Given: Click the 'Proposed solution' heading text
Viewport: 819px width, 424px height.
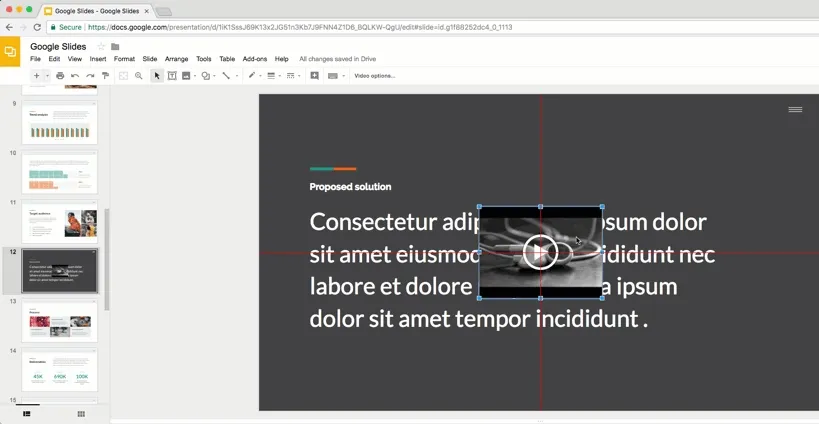Looking at the screenshot, I should pyautogui.click(x=350, y=186).
